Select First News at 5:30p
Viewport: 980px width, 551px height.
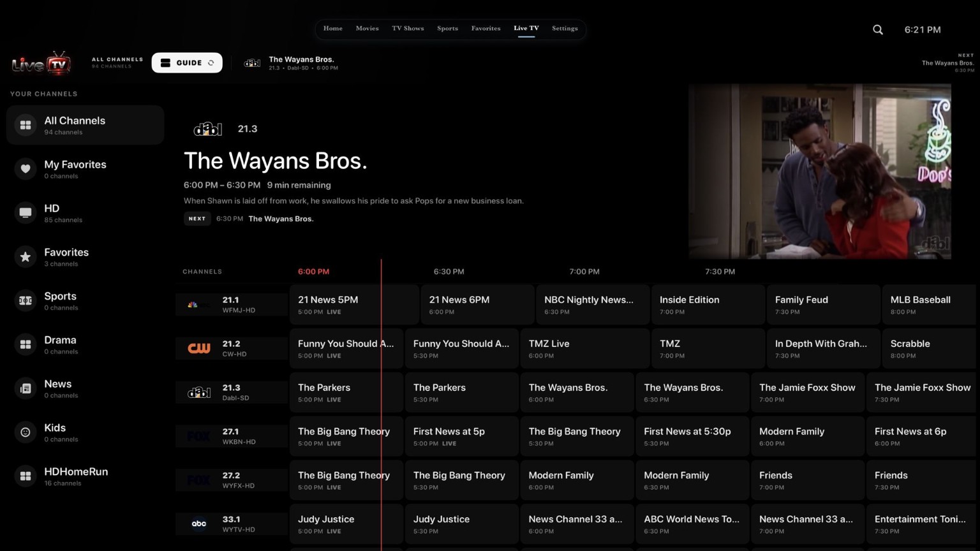click(x=692, y=436)
